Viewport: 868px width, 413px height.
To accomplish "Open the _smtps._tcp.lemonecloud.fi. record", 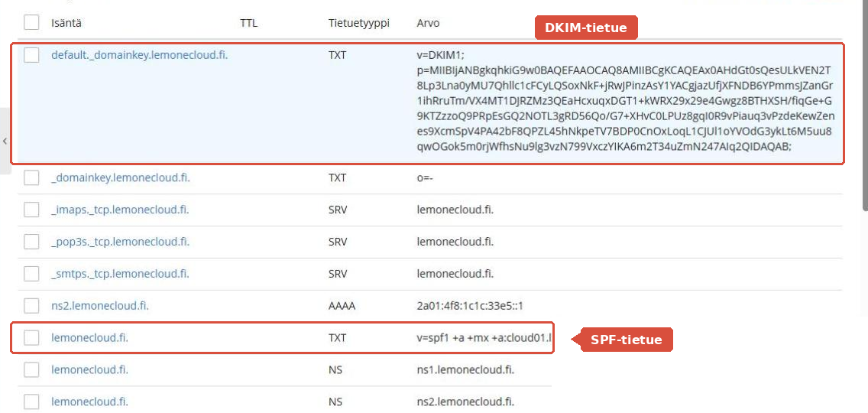I will pyautogui.click(x=120, y=274).
